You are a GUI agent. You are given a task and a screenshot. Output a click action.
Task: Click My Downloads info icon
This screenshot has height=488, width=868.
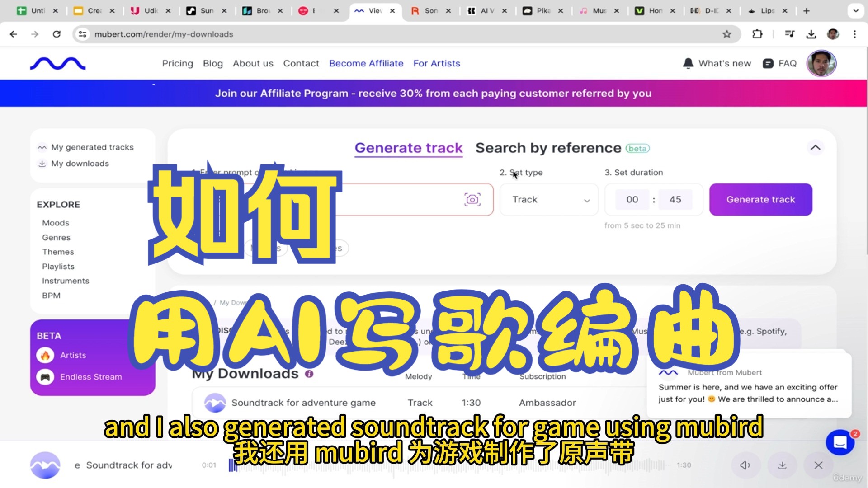[x=309, y=374]
